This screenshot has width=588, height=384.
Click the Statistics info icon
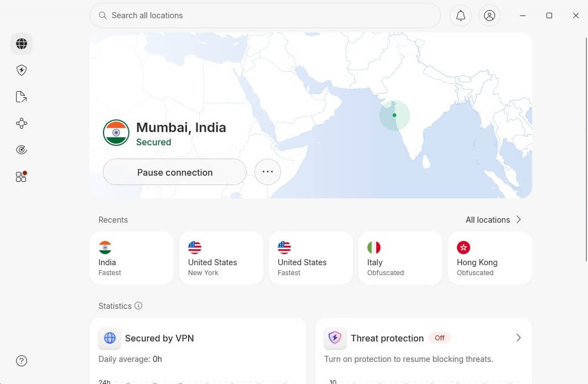tap(138, 306)
